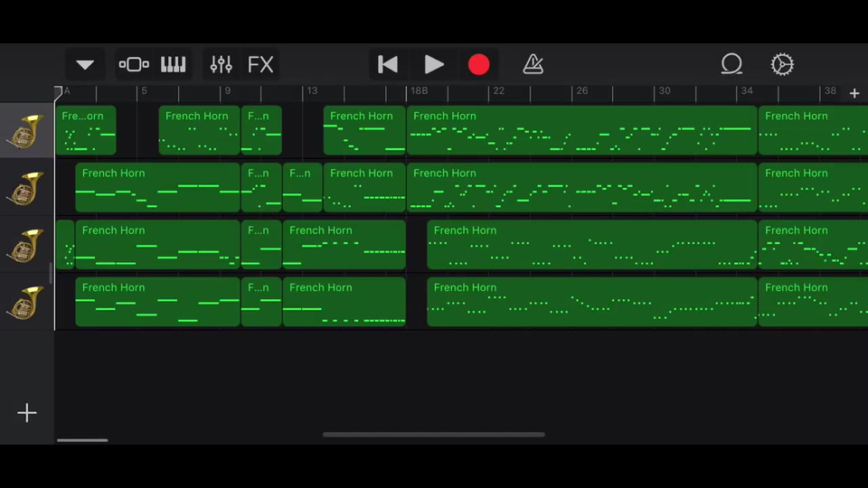Jump to bar 26 on ruler
Screen dimensions: 868x488
coord(581,91)
